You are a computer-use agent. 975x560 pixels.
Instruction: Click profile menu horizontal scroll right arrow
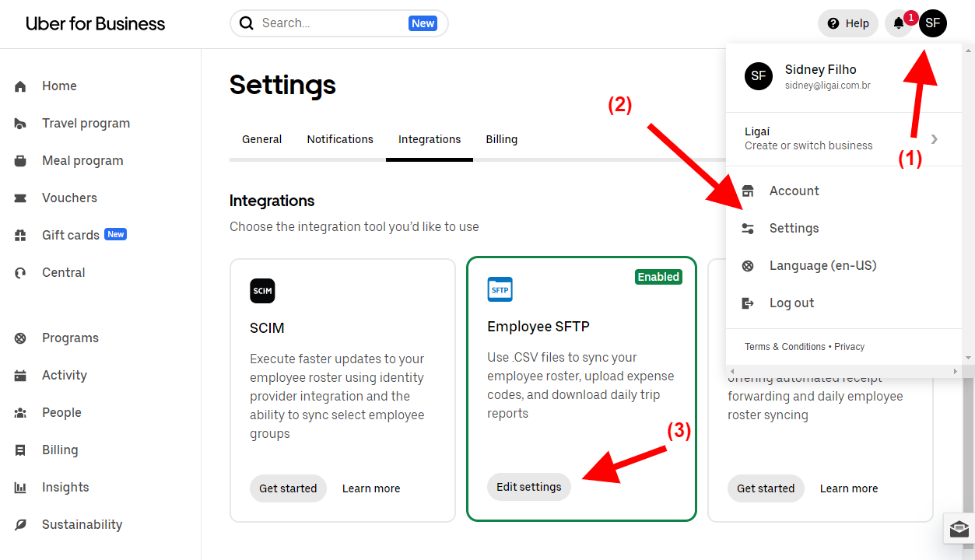(956, 372)
